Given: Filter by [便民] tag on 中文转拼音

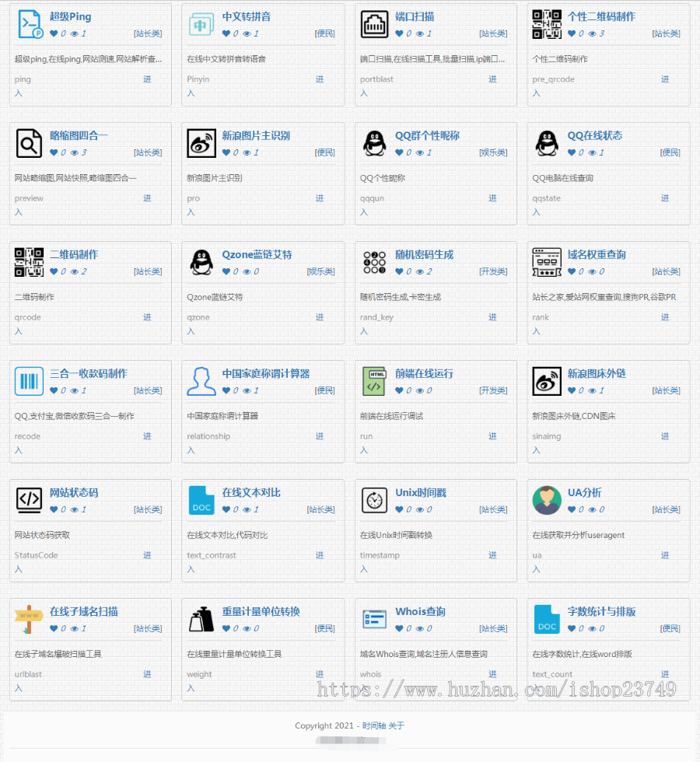Looking at the screenshot, I should [x=325, y=33].
